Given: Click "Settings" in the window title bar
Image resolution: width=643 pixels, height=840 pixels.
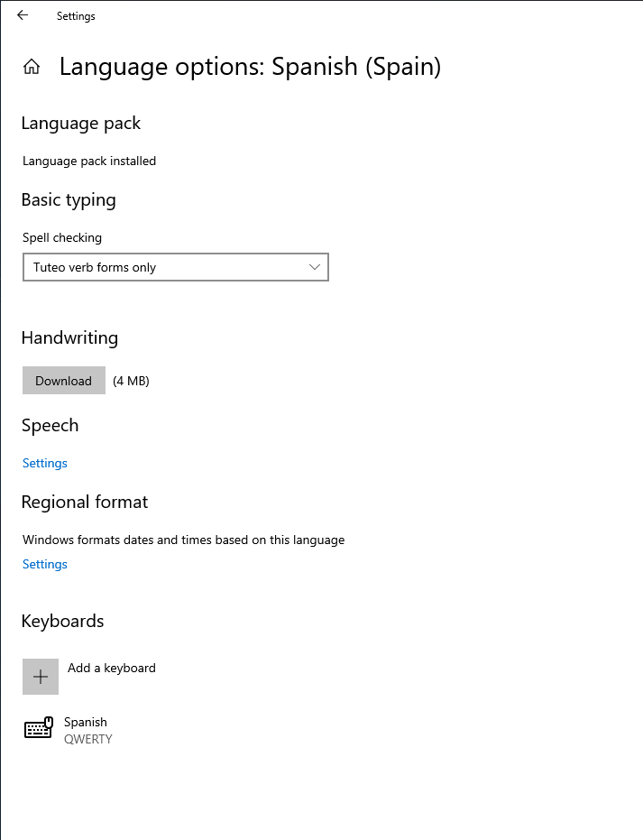Looking at the screenshot, I should click(75, 15).
